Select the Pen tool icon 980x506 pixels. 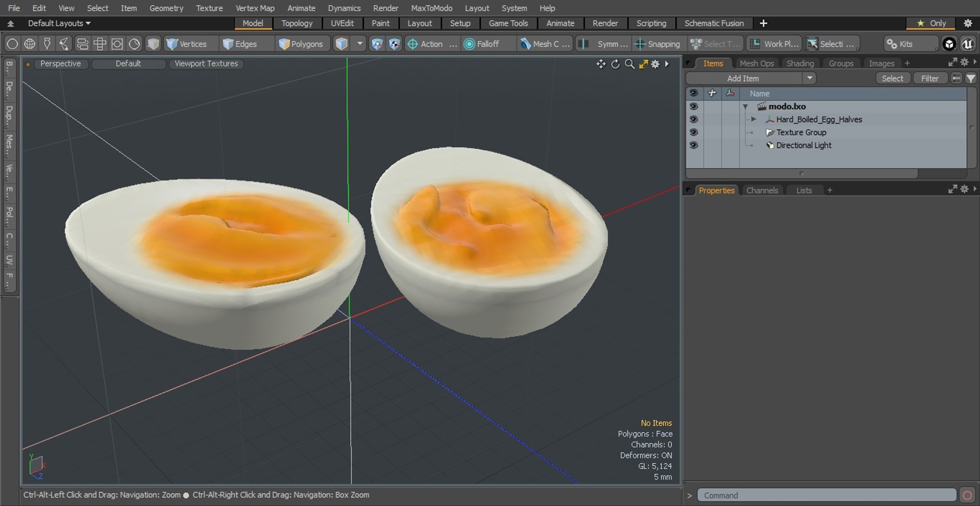coord(47,44)
